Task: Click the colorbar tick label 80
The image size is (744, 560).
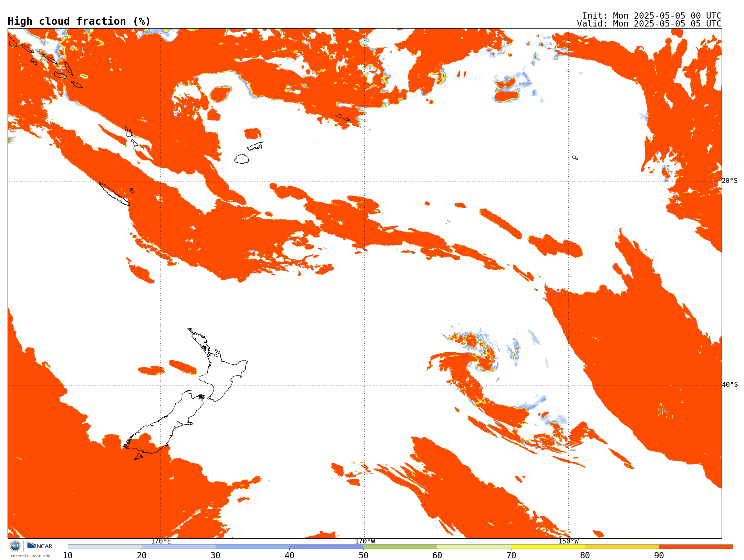Action: pyautogui.click(x=585, y=556)
